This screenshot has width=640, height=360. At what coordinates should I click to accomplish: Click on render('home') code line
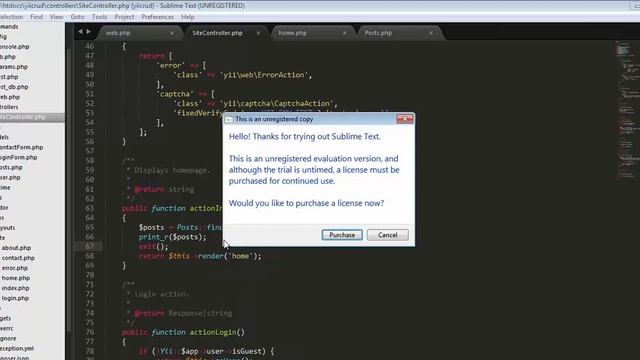coord(200,256)
